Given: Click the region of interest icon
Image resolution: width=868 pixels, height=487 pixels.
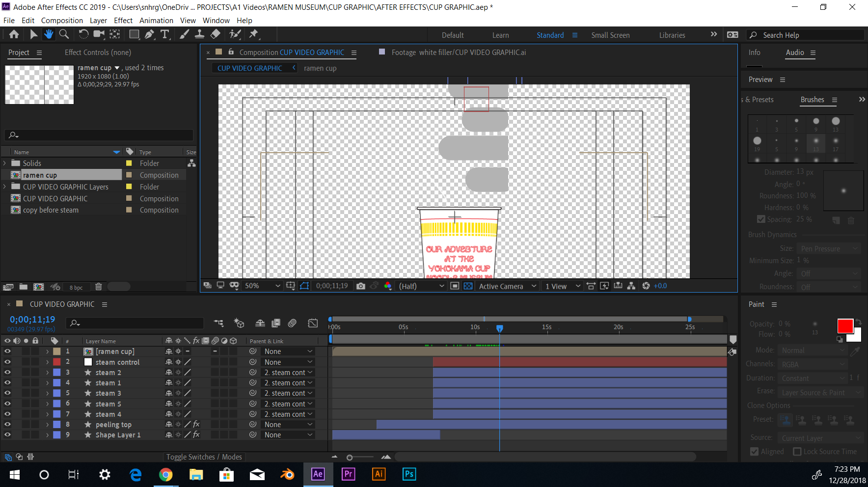Looking at the screenshot, I should tap(455, 286).
